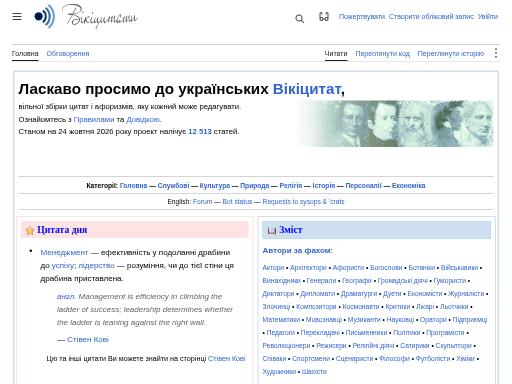This screenshot has width=512, height=384.
Task: Click the Вікіцитат heading link
Action: click(x=307, y=89)
